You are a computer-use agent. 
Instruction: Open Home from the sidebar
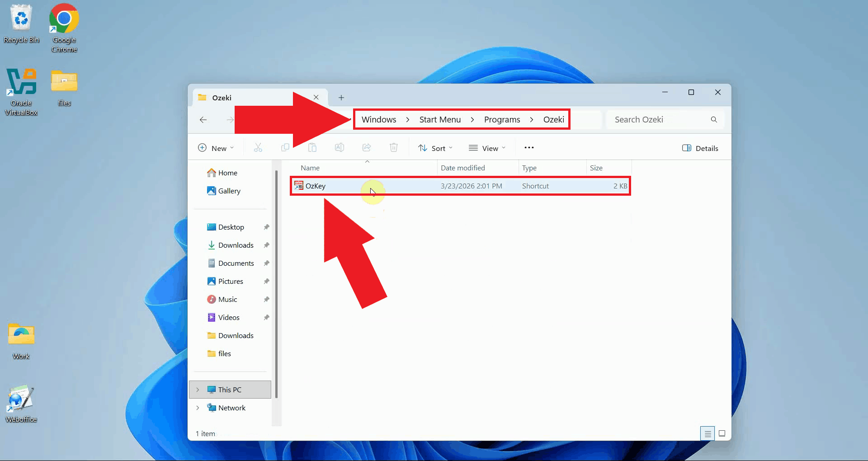point(227,173)
